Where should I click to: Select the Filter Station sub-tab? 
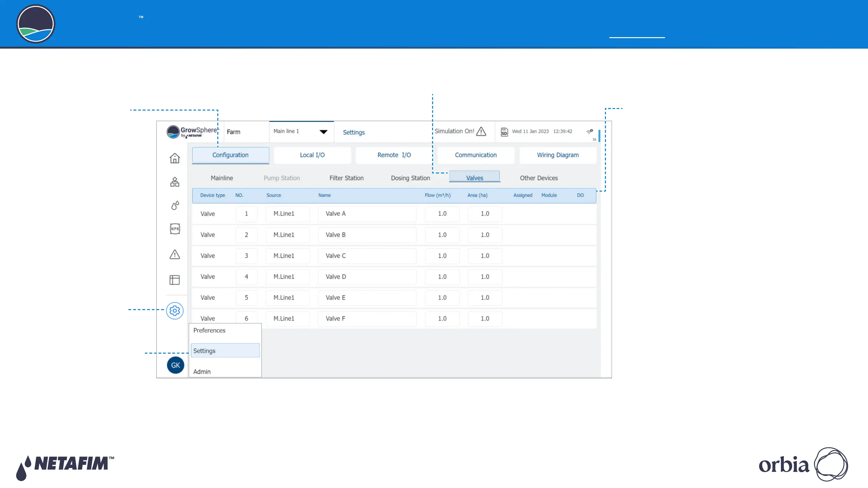tap(346, 178)
